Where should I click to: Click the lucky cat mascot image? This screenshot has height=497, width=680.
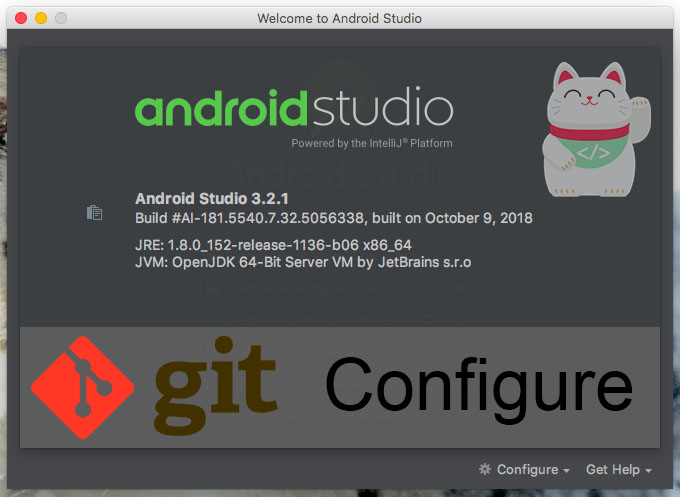tap(596, 129)
